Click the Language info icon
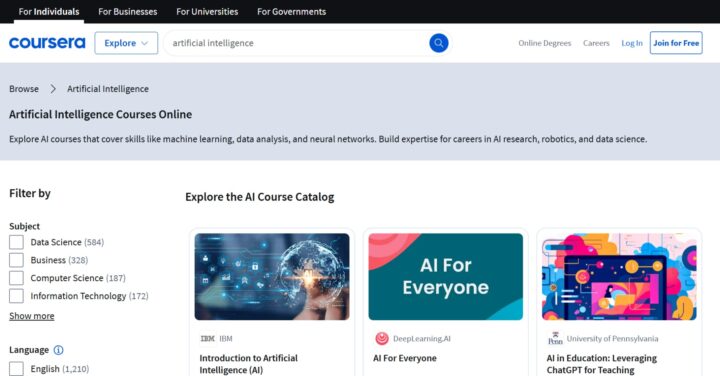Viewport: 720px width, 376px height. coord(58,350)
